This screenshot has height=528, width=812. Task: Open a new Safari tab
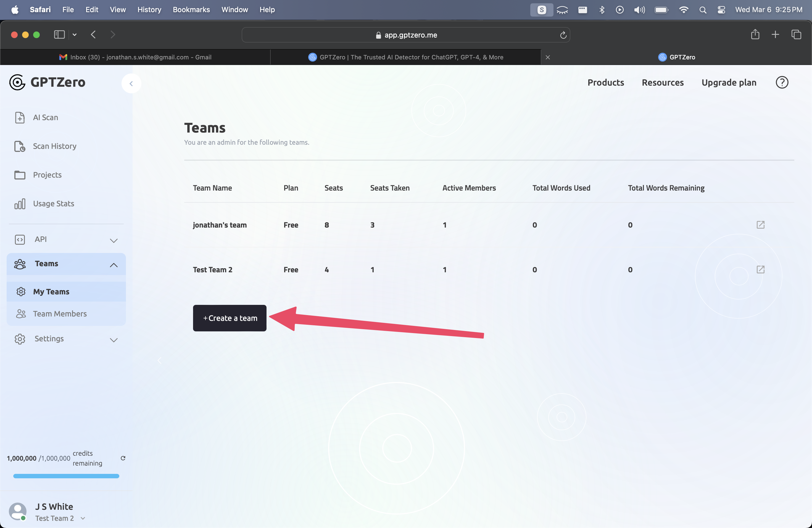776,35
